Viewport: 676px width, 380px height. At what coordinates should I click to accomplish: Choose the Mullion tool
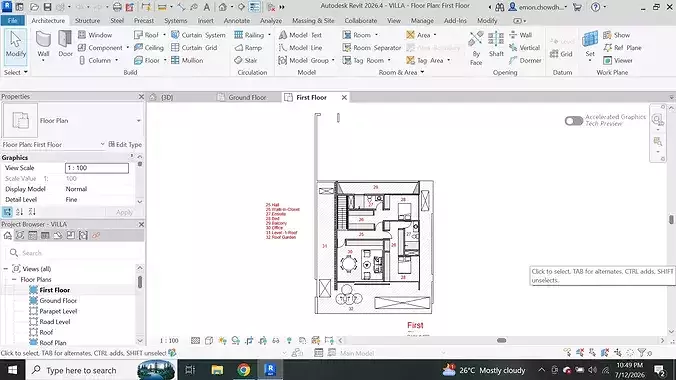pyautogui.click(x=187, y=60)
